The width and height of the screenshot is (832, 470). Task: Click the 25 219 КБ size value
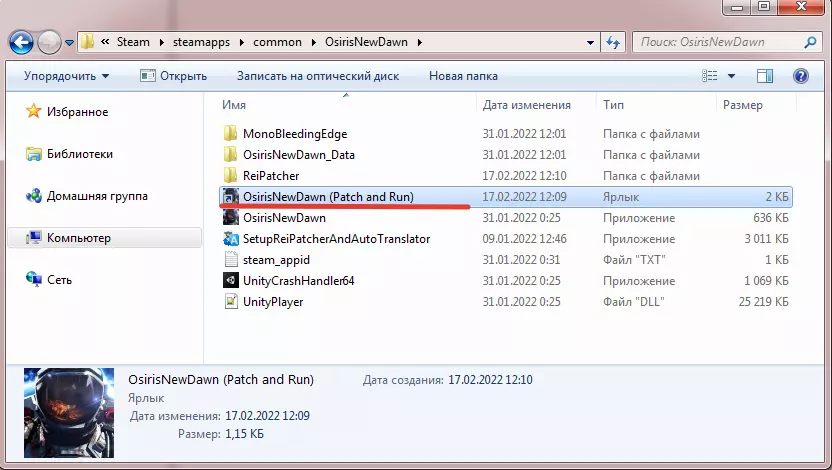(x=763, y=302)
